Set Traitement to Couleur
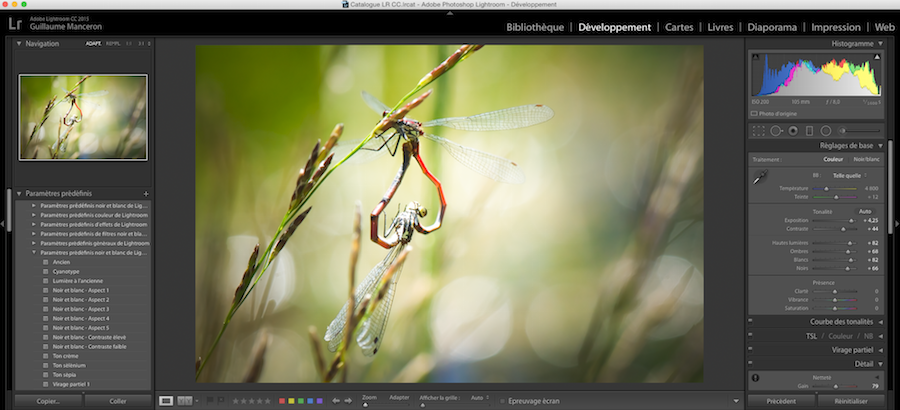 click(833, 160)
